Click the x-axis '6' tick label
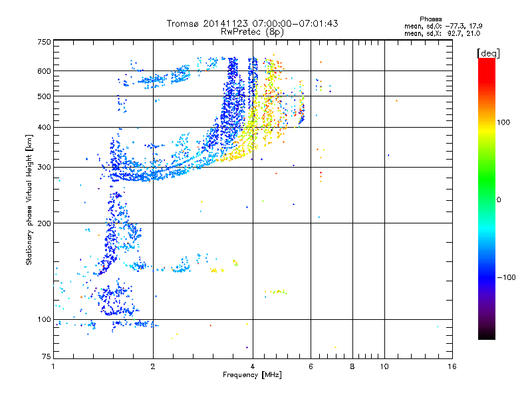 point(311,366)
